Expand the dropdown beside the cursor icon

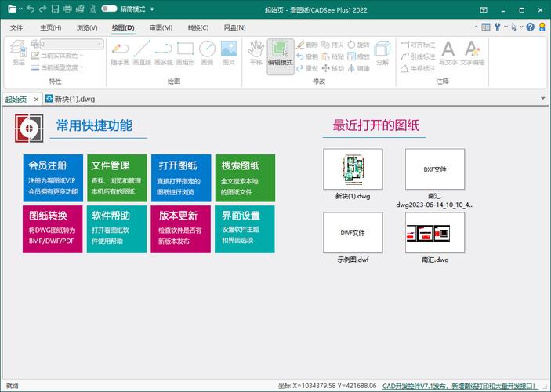point(521,27)
